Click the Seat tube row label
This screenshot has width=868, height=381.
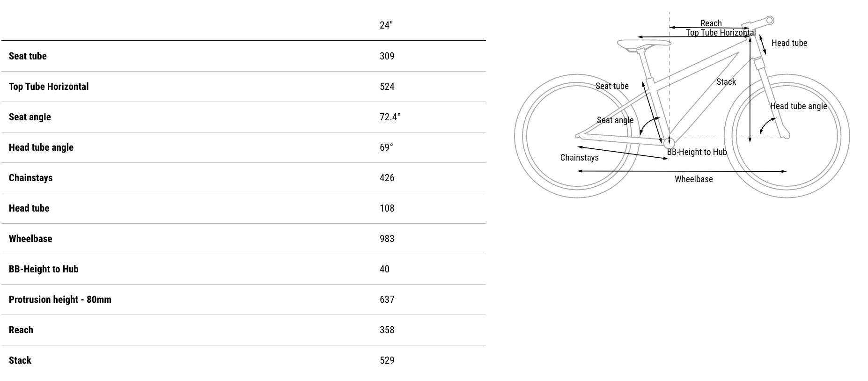[x=28, y=56]
